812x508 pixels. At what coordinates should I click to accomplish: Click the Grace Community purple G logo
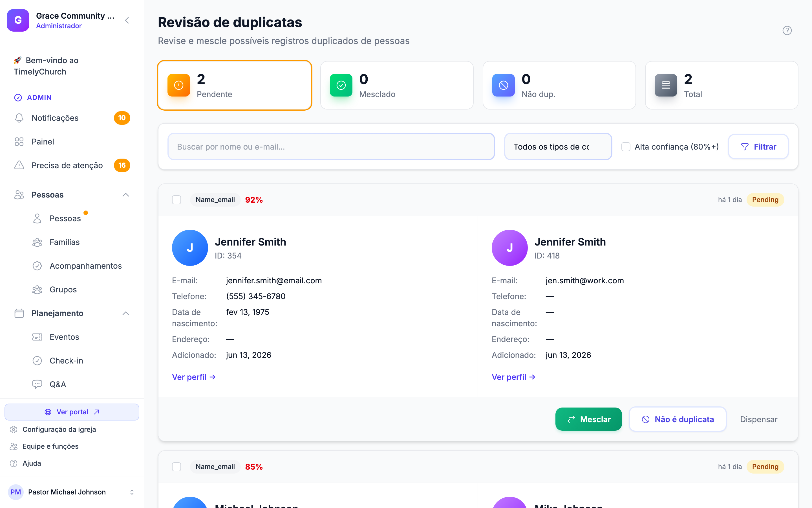pos(18,20)
